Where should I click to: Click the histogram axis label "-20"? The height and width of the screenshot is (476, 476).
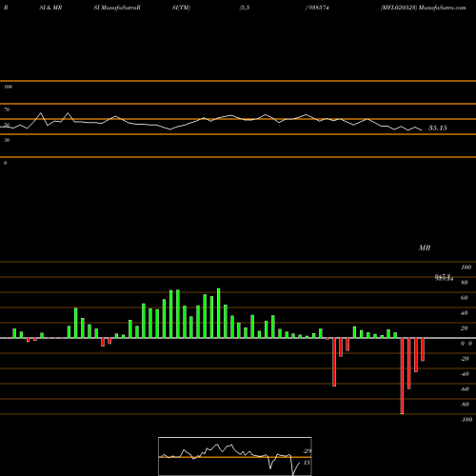(x=465, y=359)
